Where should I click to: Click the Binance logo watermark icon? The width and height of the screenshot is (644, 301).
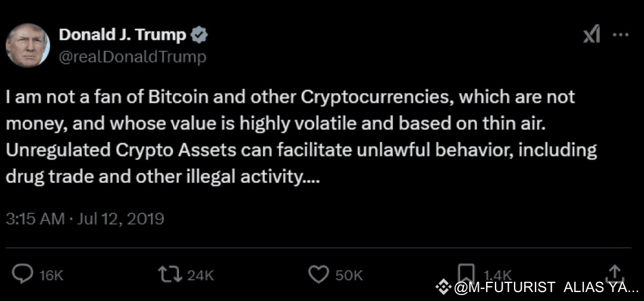443,288
